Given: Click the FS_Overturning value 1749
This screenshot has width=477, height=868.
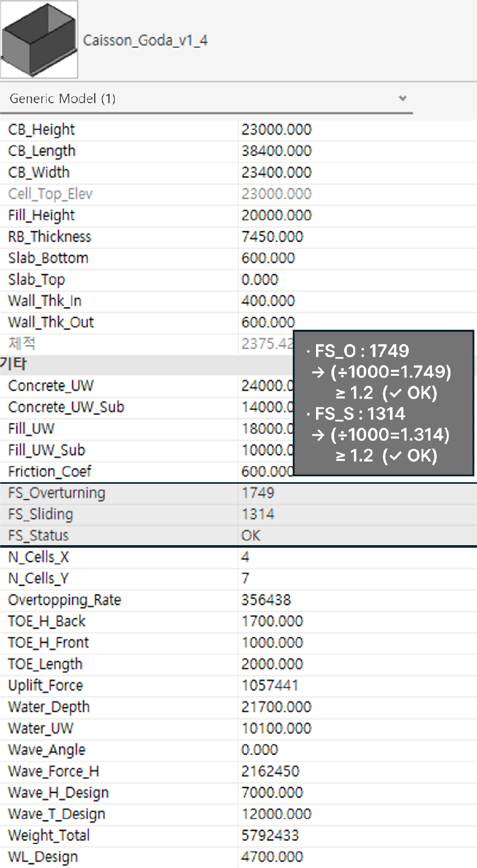Looking at the screenshot, I should [x=258, y=493].
